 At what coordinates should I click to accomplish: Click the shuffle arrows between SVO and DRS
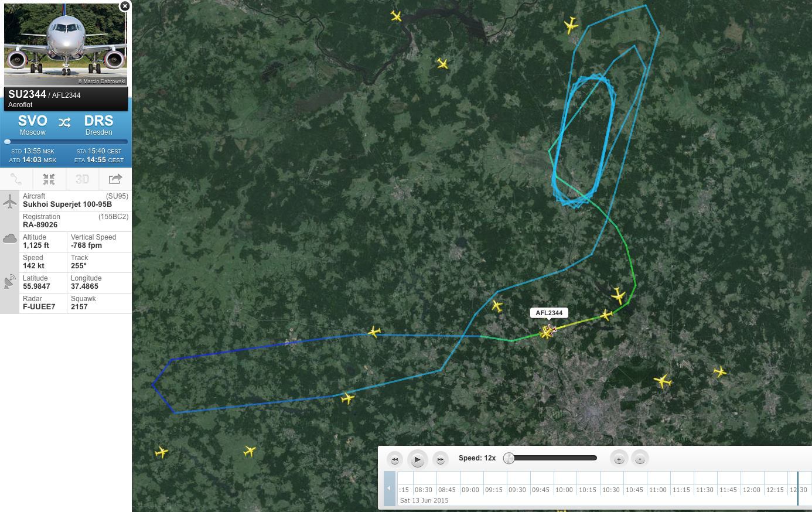[x=64, y=122]
